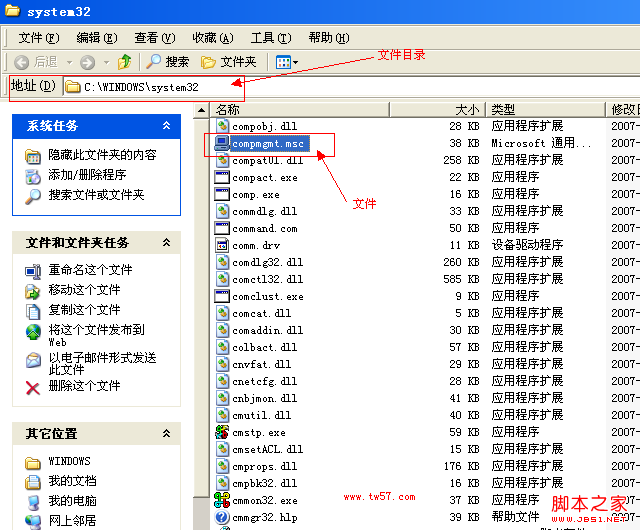Select the compobj.dll file icon
The image size is (640, 530).
click(x=222, y=126)
